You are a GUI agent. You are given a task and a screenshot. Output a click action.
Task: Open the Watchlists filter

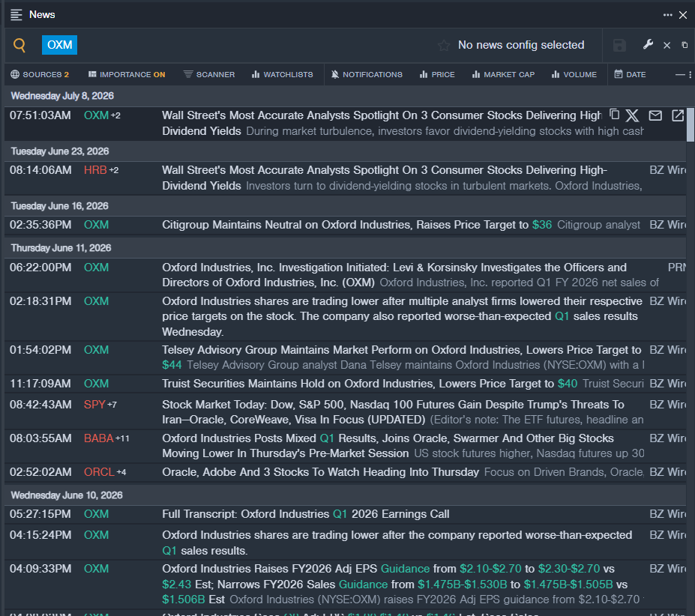(x=283, y=74)
